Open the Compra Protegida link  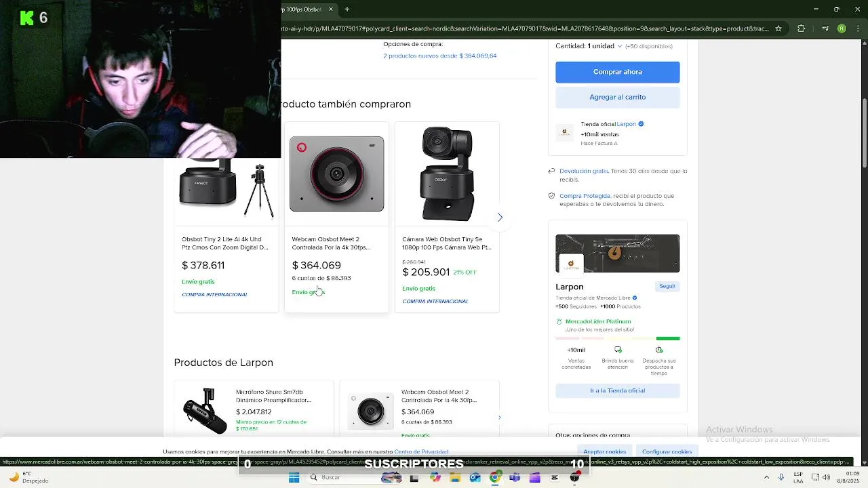coord(585,196)
